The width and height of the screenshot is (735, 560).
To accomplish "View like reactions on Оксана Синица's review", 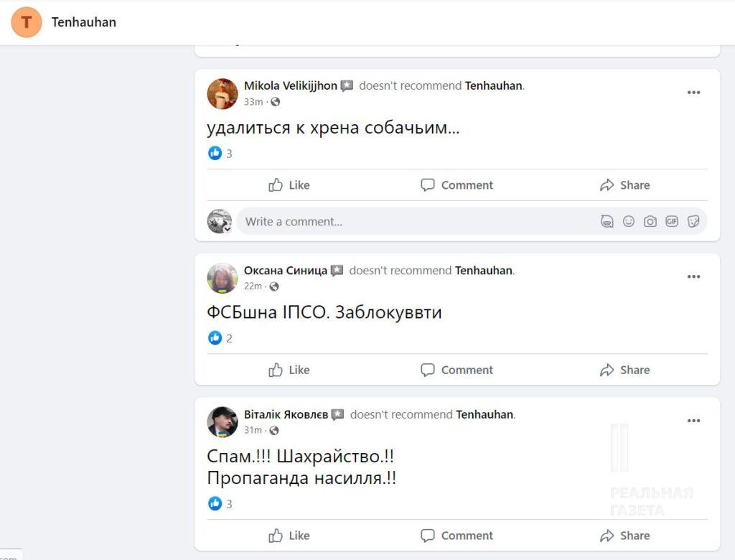I will click(x=220, y=338).
